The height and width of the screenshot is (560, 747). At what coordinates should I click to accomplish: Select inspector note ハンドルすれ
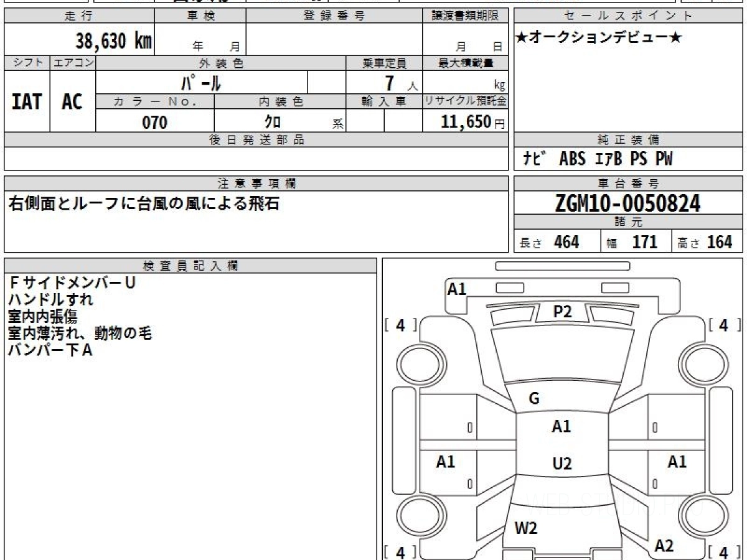(51, 299)
